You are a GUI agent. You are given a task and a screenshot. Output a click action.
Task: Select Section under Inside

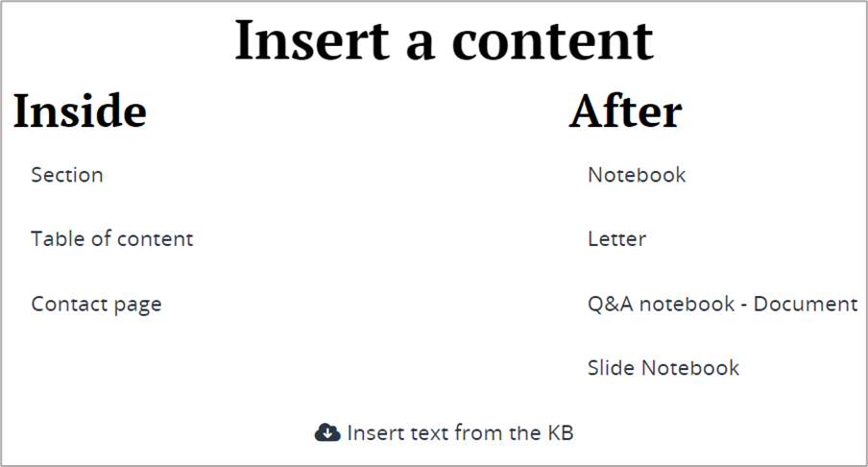[x=67, y=175]
